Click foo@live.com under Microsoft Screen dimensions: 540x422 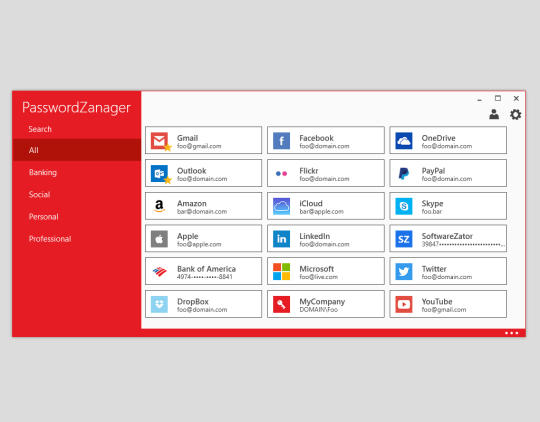(318, 277)
